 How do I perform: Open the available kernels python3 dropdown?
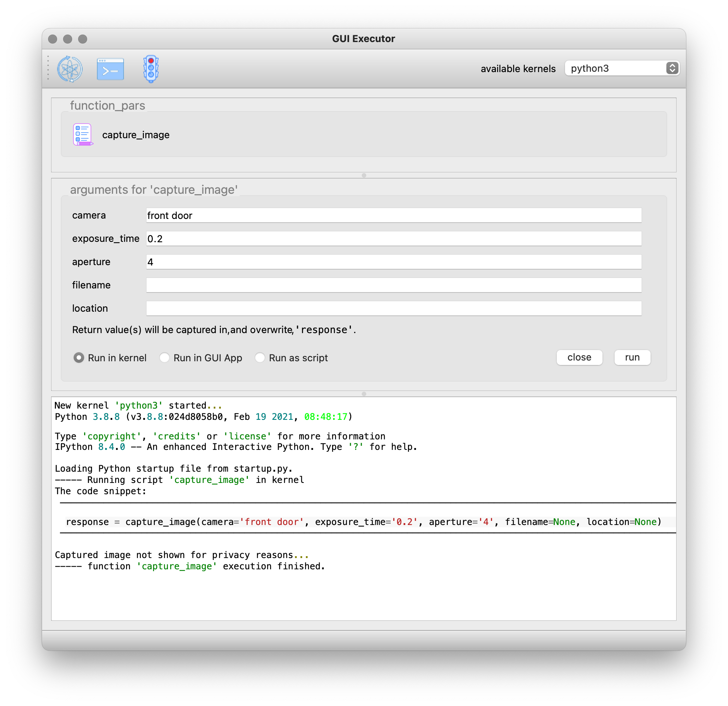[622, 68]
